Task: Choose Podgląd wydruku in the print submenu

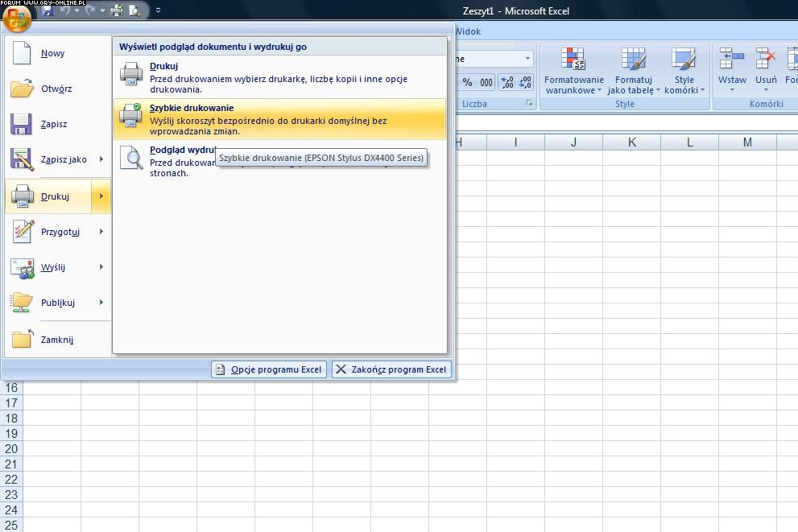Action: click(279, 161)
